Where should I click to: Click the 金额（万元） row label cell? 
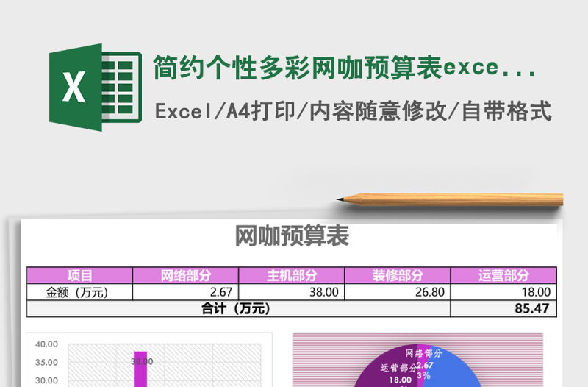point(79,292)
